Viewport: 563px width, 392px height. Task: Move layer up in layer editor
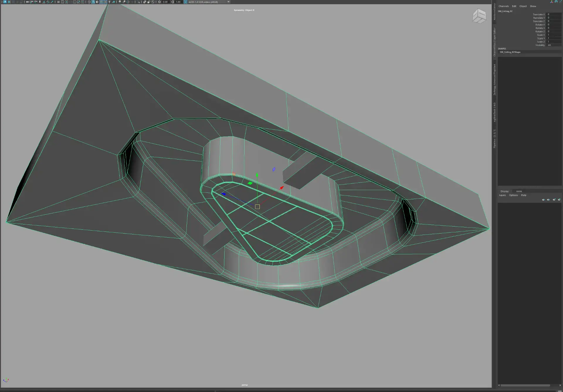pos(543,200)
